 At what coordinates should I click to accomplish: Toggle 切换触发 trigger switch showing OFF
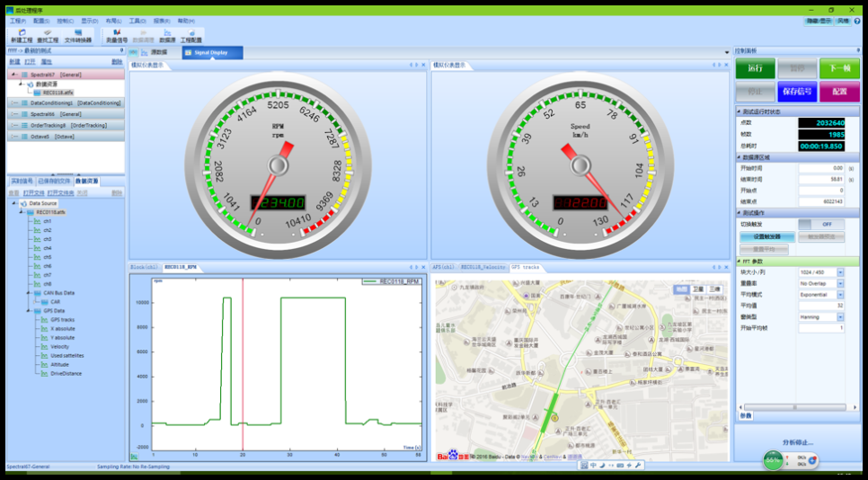click(x=821, y=224)
